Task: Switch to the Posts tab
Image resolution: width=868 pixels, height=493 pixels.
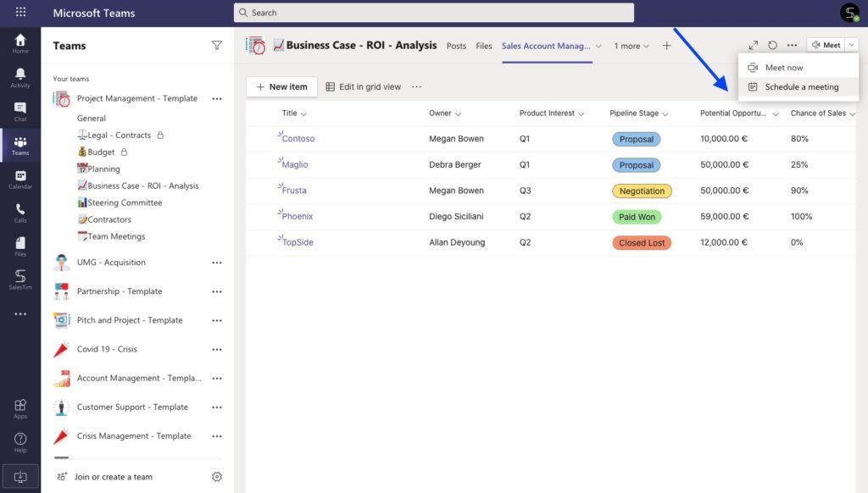Action: pyautogui.click(x=456, y=46)
